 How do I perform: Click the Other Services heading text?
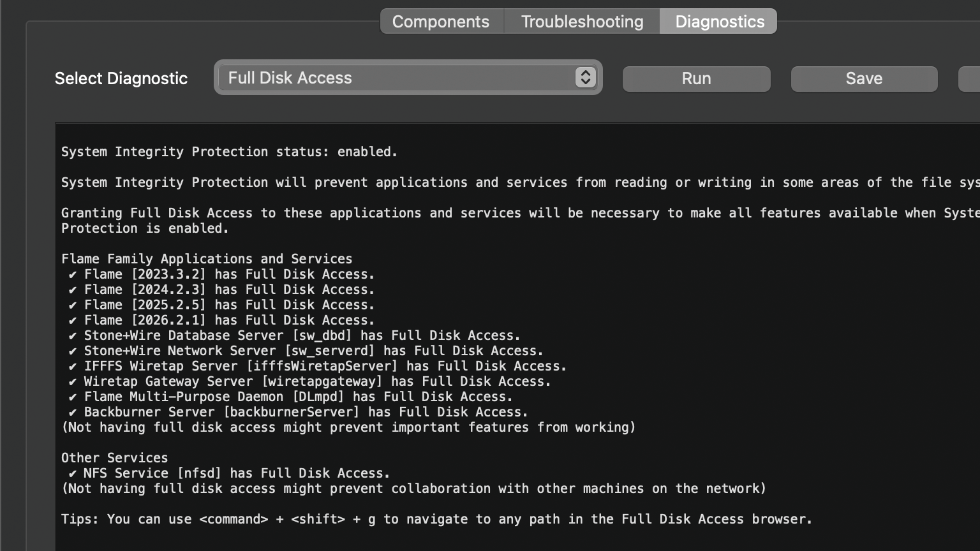click(114, 458)
